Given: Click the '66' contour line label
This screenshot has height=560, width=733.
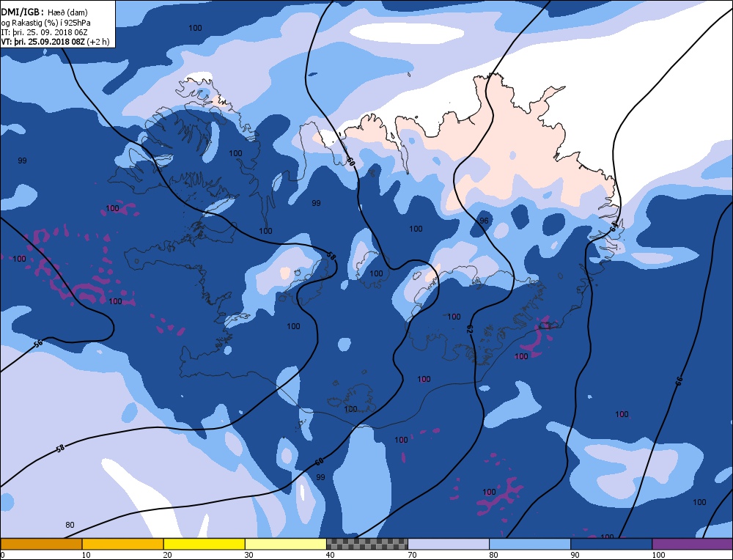Looking at the screenshot, I should pos(679,380).
